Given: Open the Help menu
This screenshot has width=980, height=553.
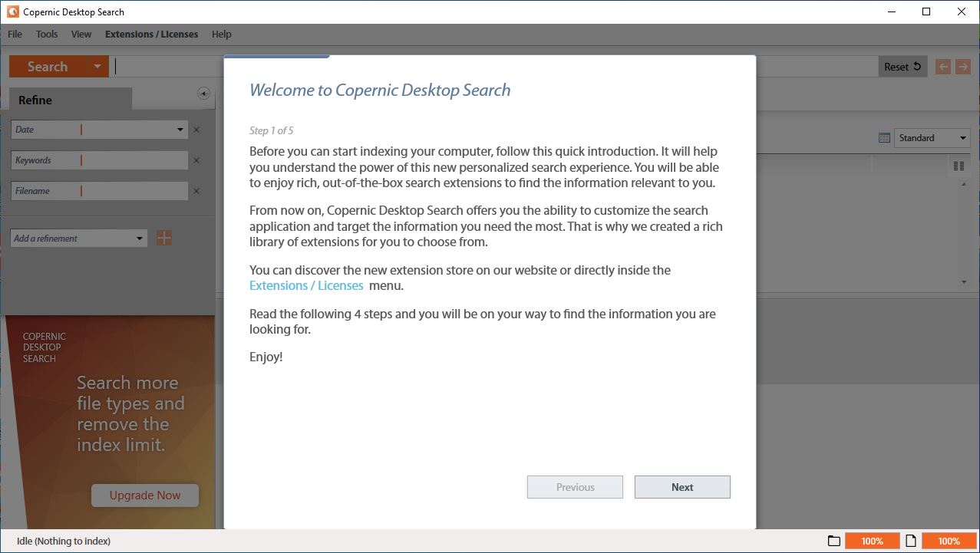Looking at the screenshot, I should pyautogui.click(x=222, y=34).
